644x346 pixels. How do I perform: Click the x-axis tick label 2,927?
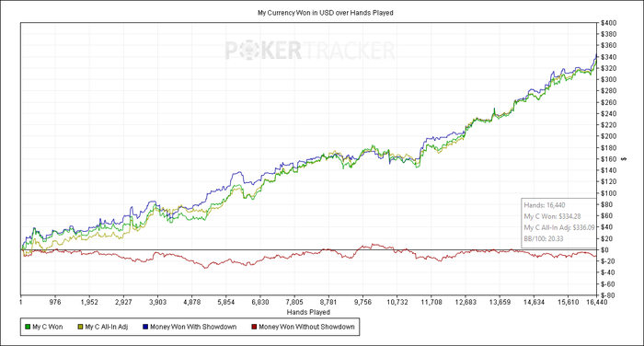pyautogui.click(x=123, y=302)
